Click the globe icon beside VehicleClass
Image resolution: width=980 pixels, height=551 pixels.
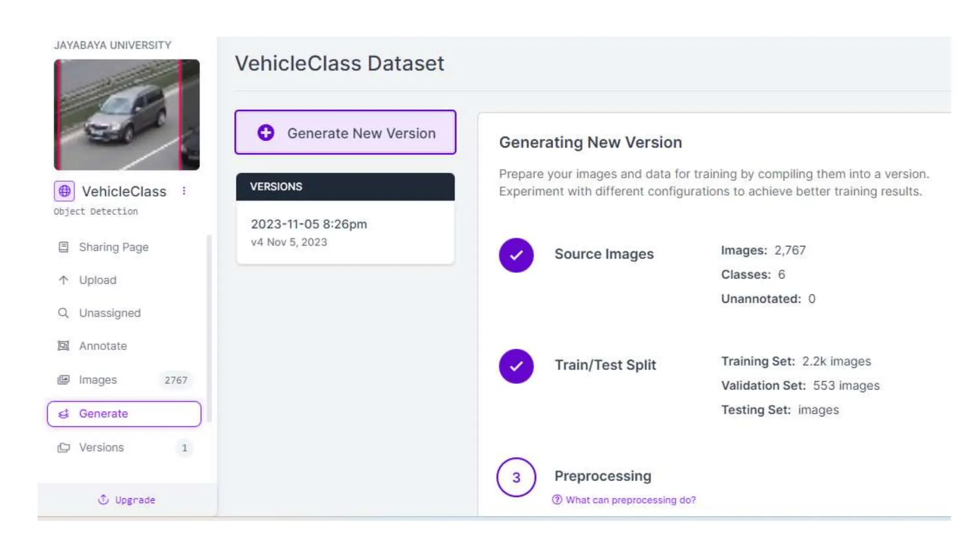[x=64, y=191]
